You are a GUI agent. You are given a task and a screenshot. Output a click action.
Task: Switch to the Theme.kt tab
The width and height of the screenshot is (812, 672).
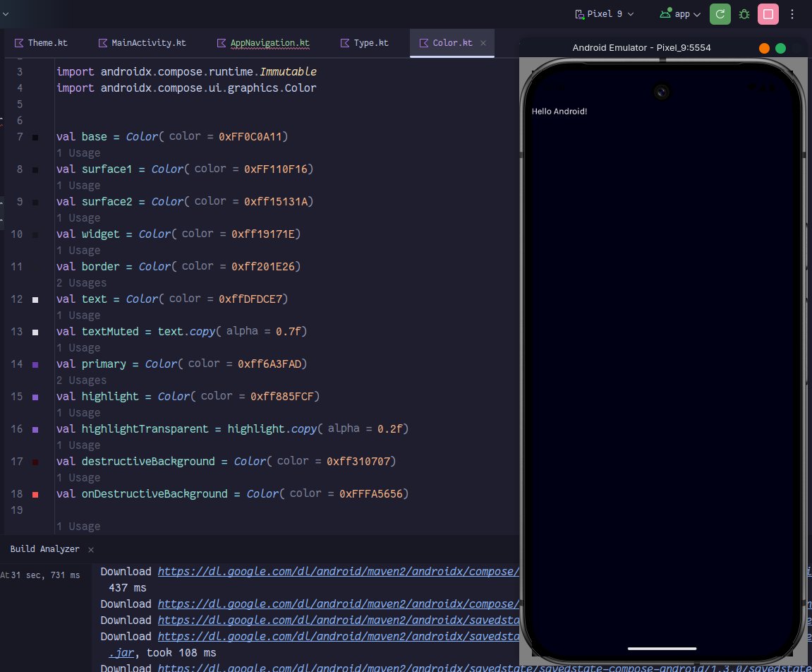(x=41, y=43)
